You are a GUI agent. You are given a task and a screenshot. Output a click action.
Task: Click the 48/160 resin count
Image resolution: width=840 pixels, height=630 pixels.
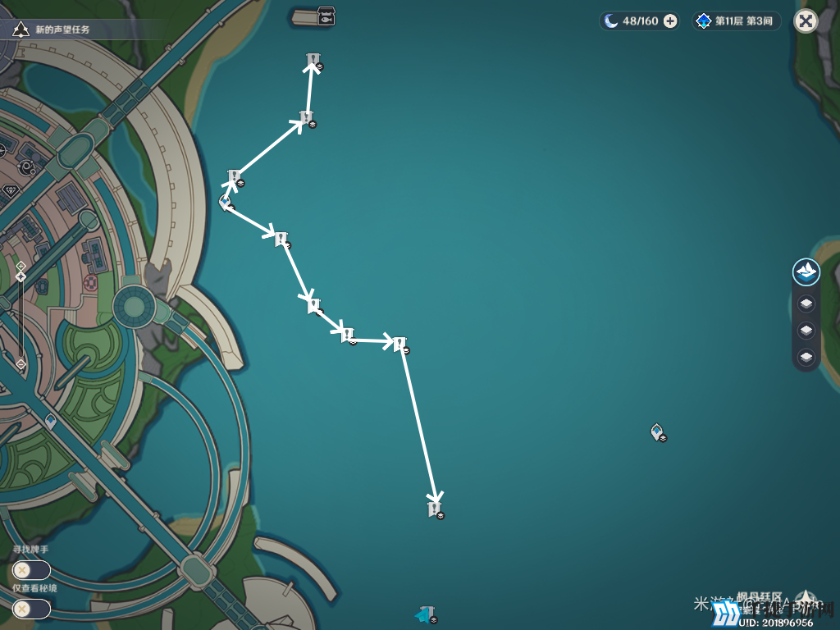(640, 21)
